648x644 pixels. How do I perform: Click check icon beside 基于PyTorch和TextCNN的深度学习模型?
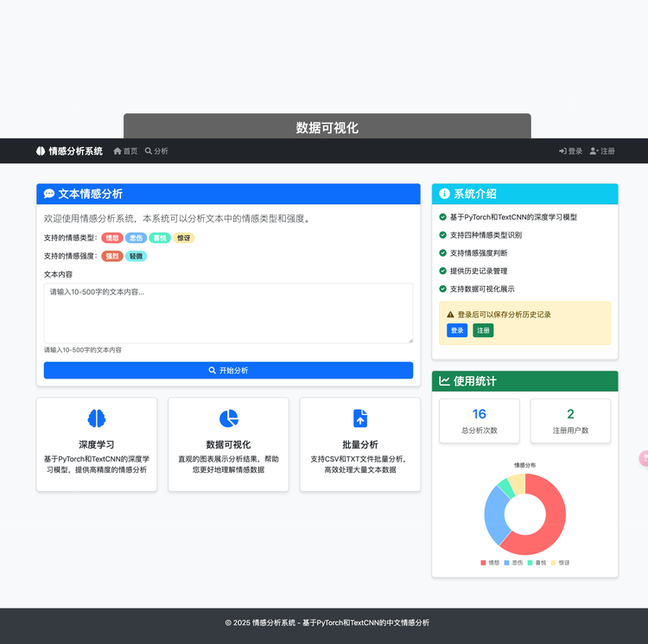pyautogui.click(x=442, y=217)
